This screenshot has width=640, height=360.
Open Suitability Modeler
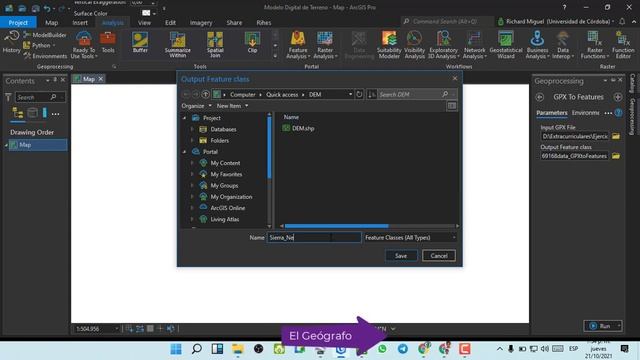point(389,45)
